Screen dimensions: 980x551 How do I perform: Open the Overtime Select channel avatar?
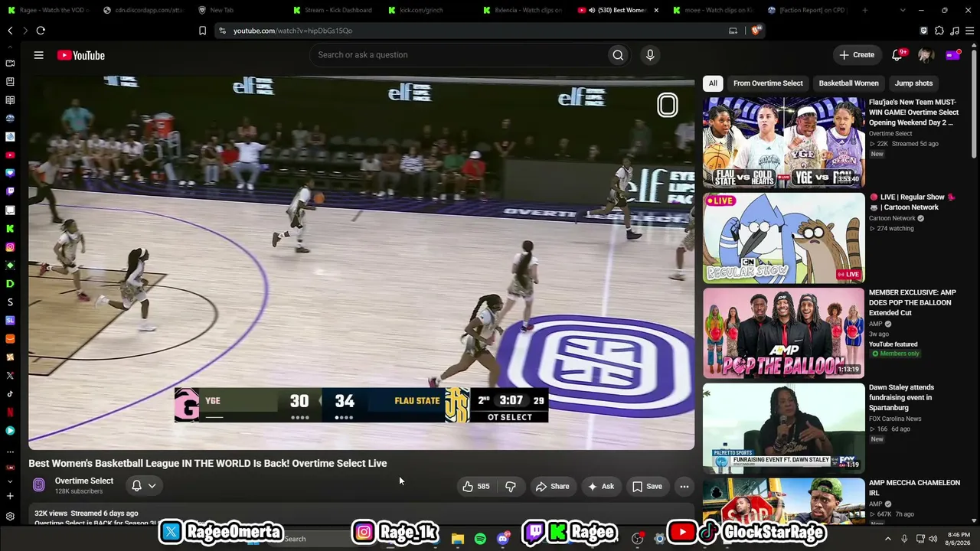click(x=39, y=485)
